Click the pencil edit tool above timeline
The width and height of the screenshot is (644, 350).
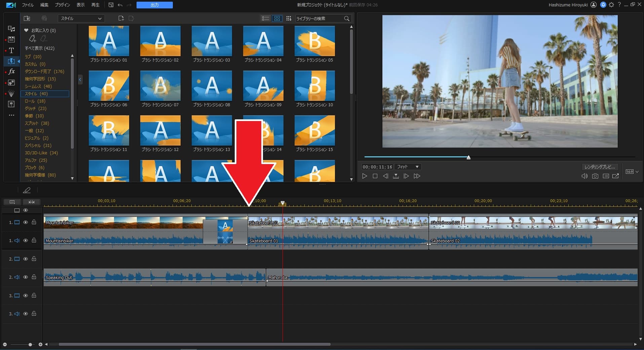(x=27, y=190)
